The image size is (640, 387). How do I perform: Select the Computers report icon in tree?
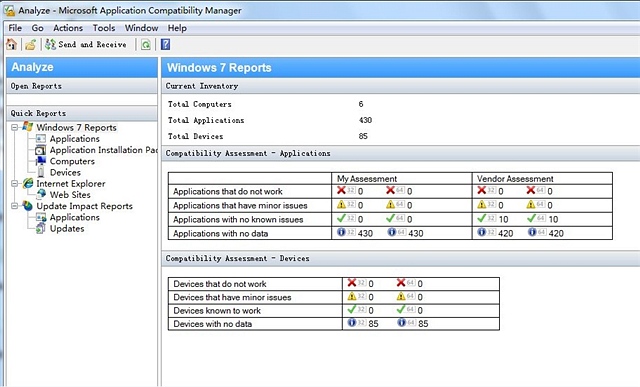coord(41,161)
